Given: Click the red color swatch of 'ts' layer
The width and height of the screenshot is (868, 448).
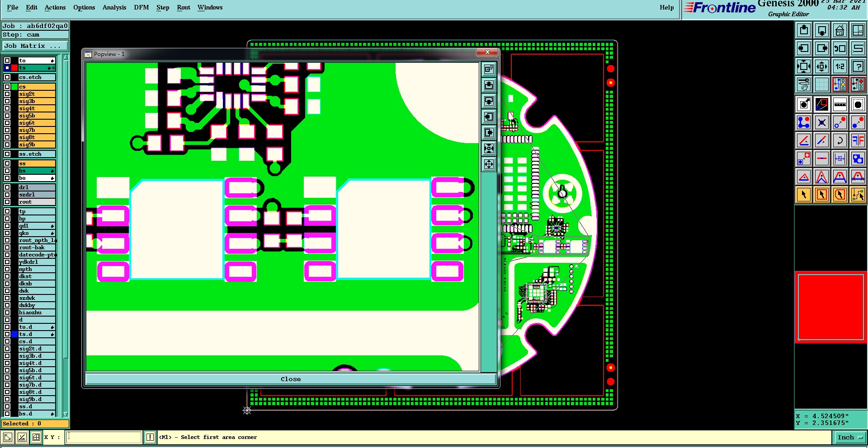Looking at the screenshot, I should (x=14, y=68).
